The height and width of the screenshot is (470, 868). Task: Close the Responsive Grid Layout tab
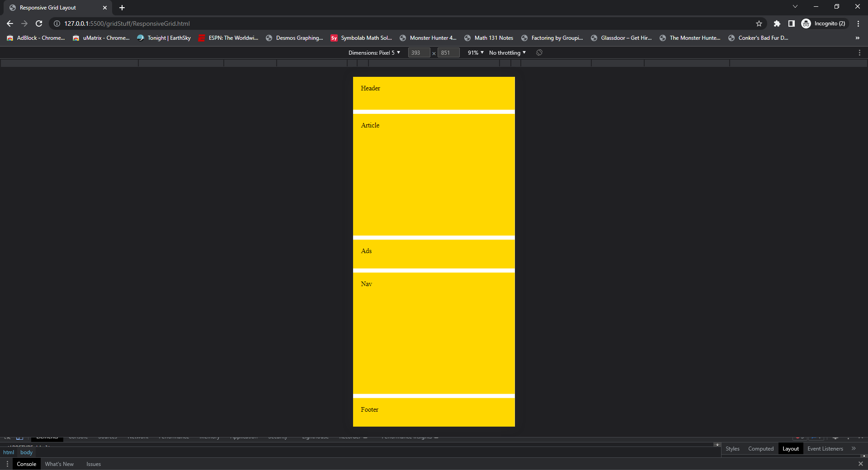(x=105, y=8)
